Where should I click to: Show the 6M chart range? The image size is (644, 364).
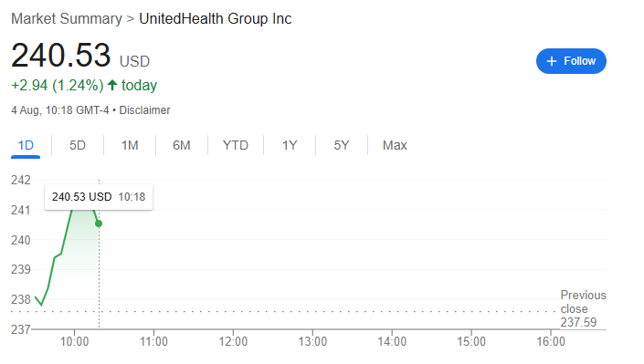[x=182, y=145]
